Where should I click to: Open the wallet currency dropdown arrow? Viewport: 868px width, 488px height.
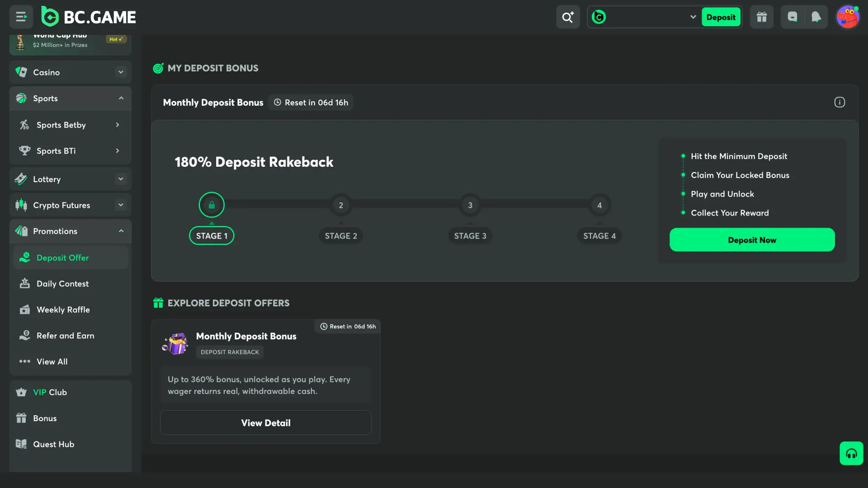[x=693, y=17]
